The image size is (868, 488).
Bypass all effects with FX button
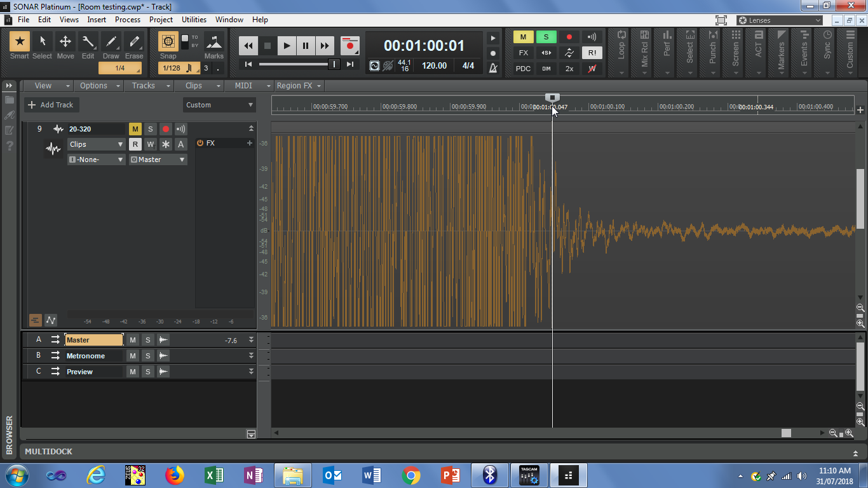[x=523, y=53]
